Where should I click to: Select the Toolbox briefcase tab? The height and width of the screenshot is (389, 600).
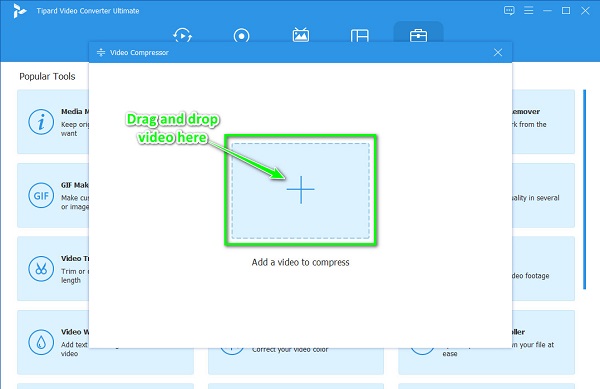click(418, 35)
